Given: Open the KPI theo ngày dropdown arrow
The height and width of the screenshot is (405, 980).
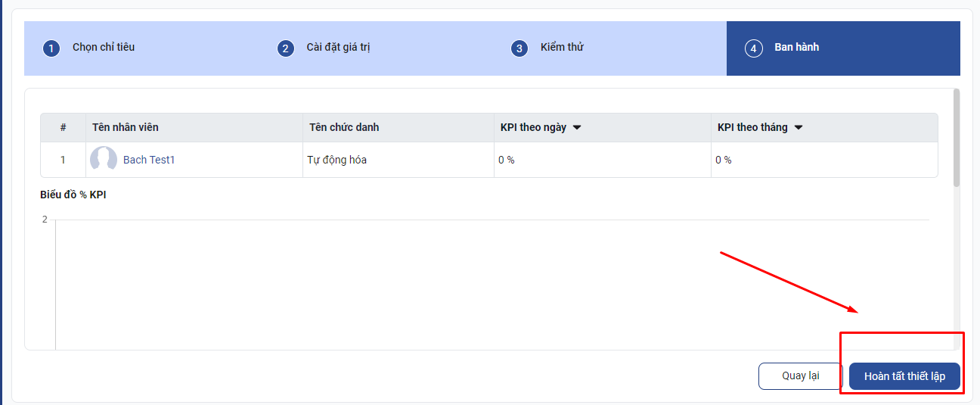Looking at the screenshot, I should [x=577, y=127].
